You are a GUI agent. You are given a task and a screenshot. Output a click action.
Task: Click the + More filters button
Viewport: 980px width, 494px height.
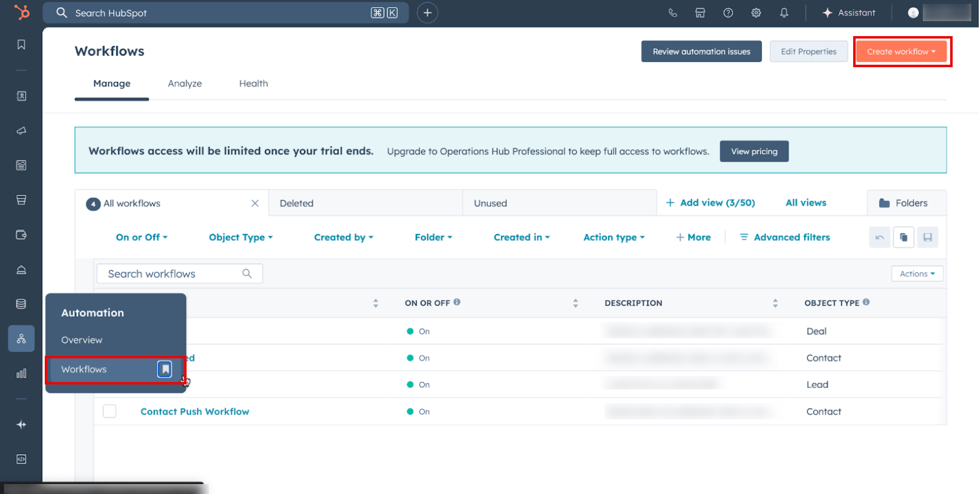(693, 237)
